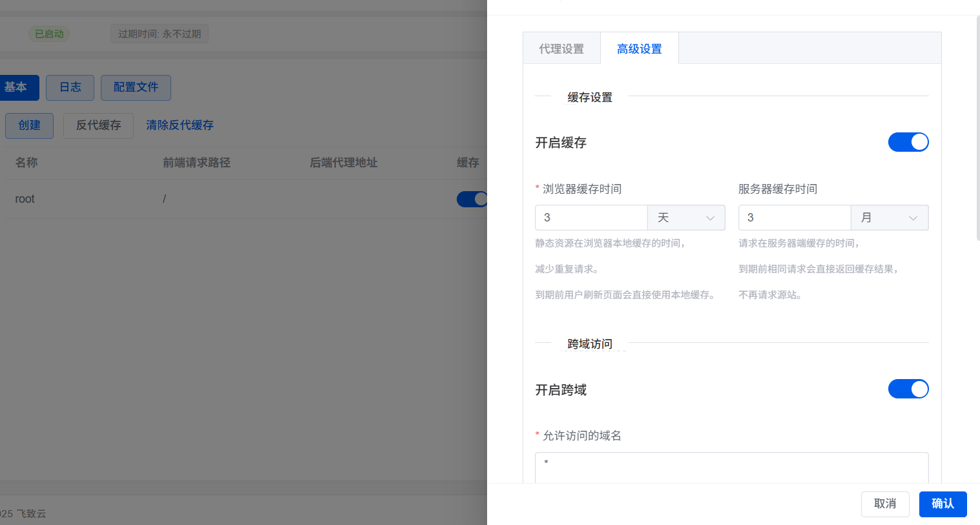Image resolution: width=980 pixels, height=525 pixels.
Task: Click the 创建 button
Action: [29, 125]
